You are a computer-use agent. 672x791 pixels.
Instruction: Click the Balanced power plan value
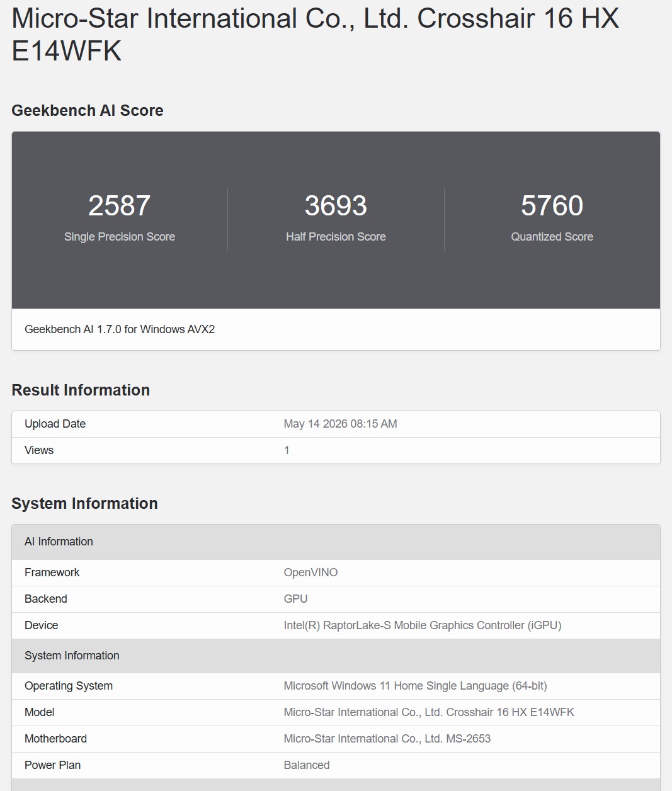point(307,765)
